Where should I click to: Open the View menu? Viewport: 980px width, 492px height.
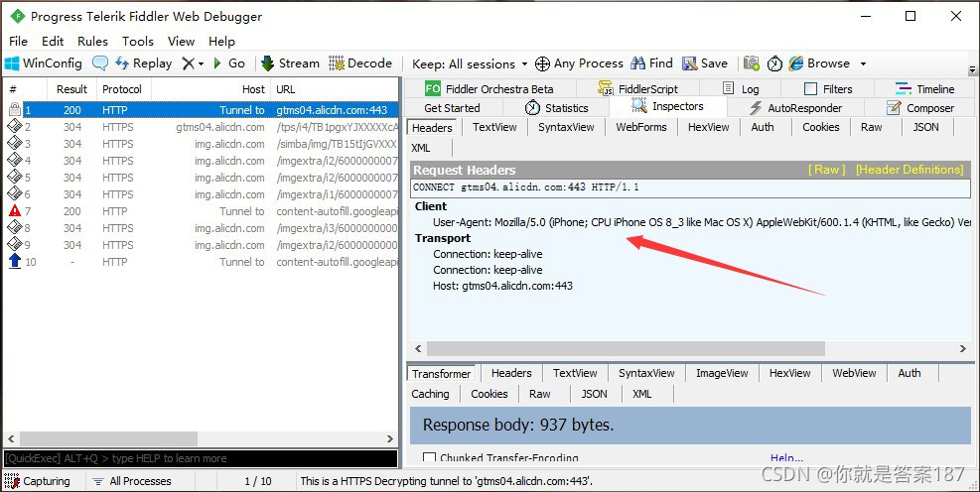point(182,42)
